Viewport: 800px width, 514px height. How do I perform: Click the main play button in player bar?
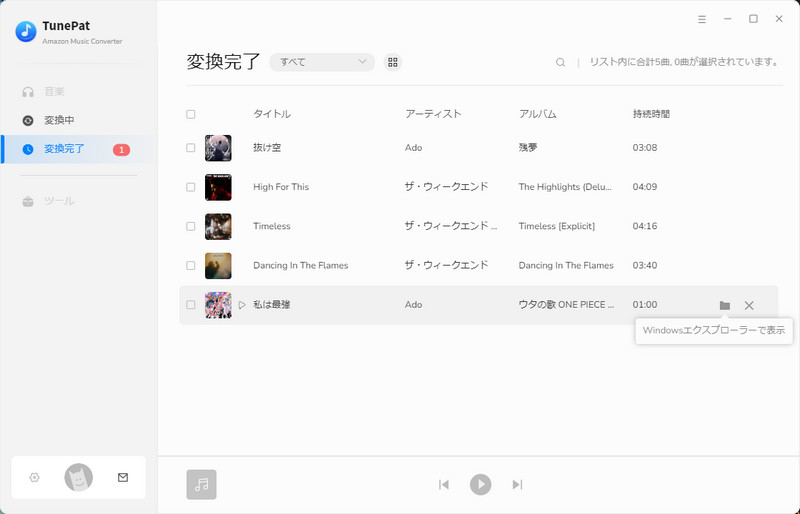coord(481,484)
